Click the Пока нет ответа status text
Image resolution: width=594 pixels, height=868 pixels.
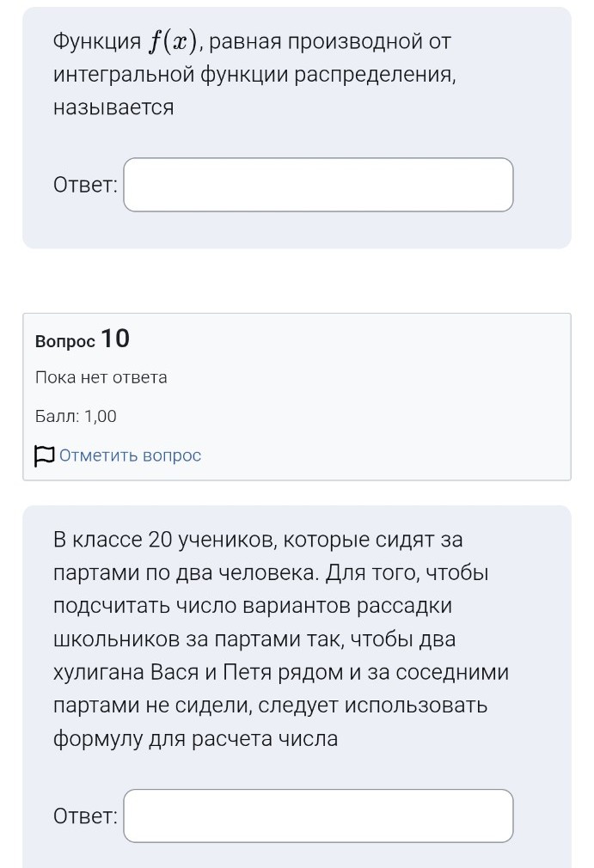tap(100, 377)
